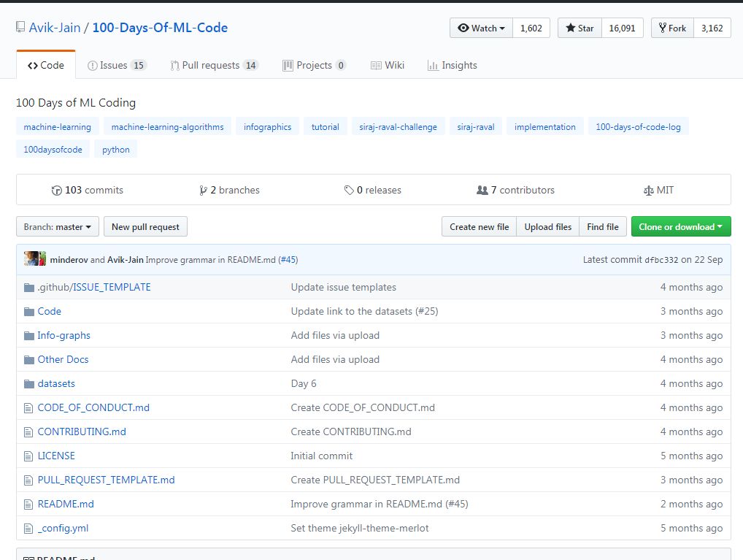743x560 pixels.
Task: Open commit message 'Set theme jekyll-theme-merlot'
Action: coord(360,528)
